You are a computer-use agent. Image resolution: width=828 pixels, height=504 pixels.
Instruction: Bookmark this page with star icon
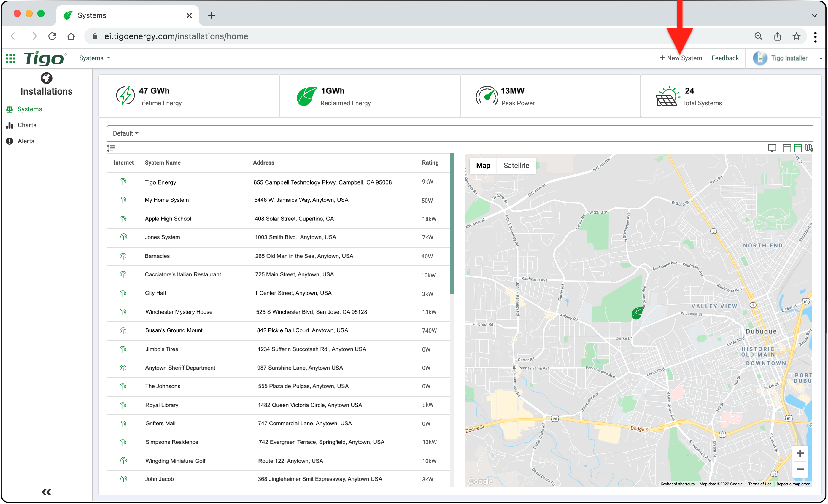pos(796,36)
